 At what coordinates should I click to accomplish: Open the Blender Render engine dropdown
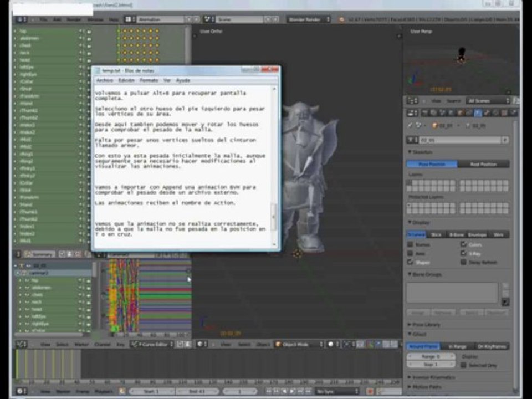(309, 19)
